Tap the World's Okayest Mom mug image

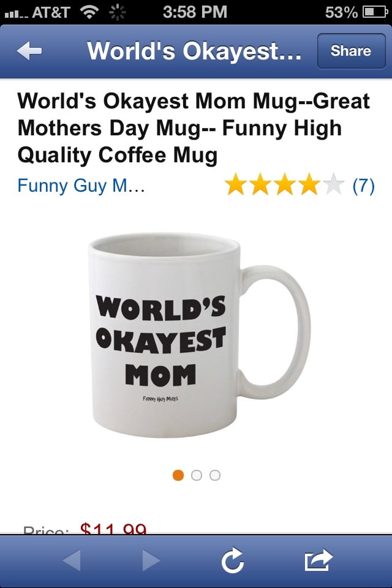tap(200, 335)
